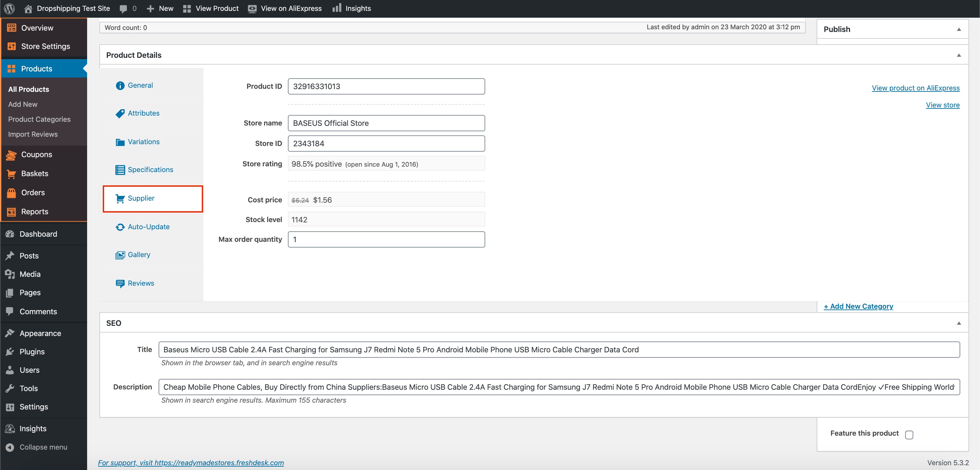This screenshot has width=980, height=470.
Task: Click the Add New Category link
Action: pos(858,306)
